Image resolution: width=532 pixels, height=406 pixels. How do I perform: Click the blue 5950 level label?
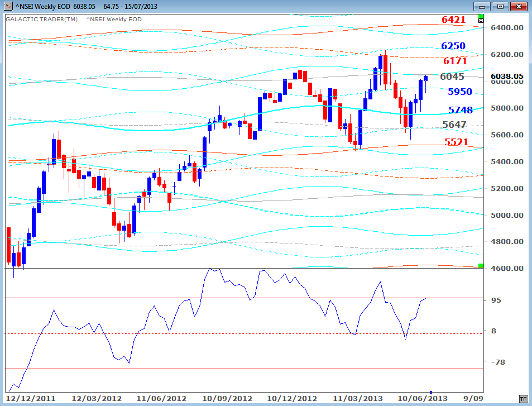[x=460, y=92]
